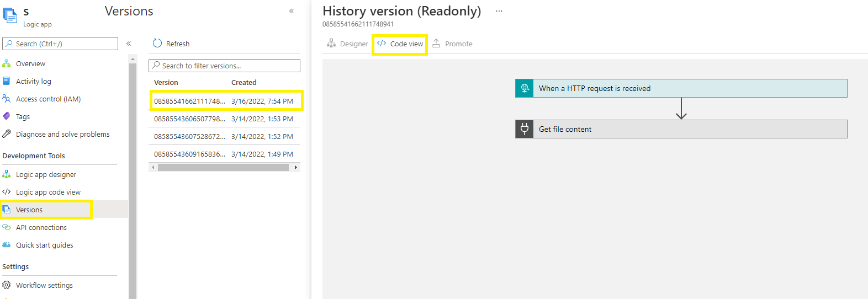868x300 pixels.
Task: Click the Logic app code view icon
Action: [7, 192]
